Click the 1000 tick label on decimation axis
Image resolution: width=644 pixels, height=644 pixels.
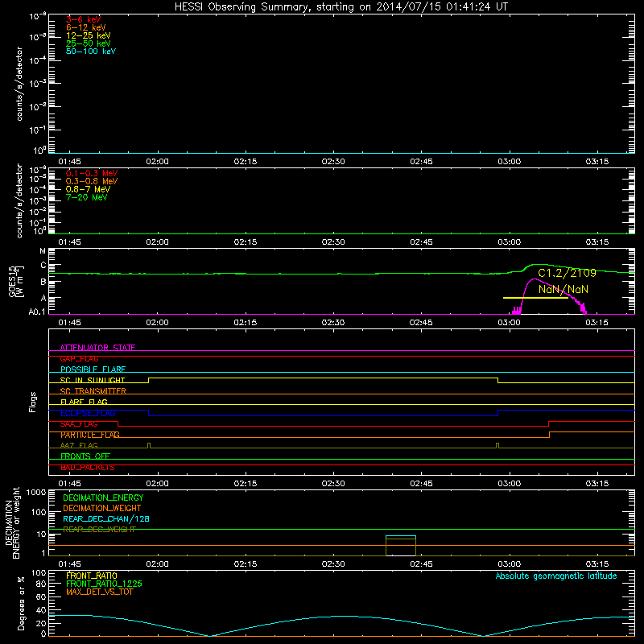click(x=36, y=493)
